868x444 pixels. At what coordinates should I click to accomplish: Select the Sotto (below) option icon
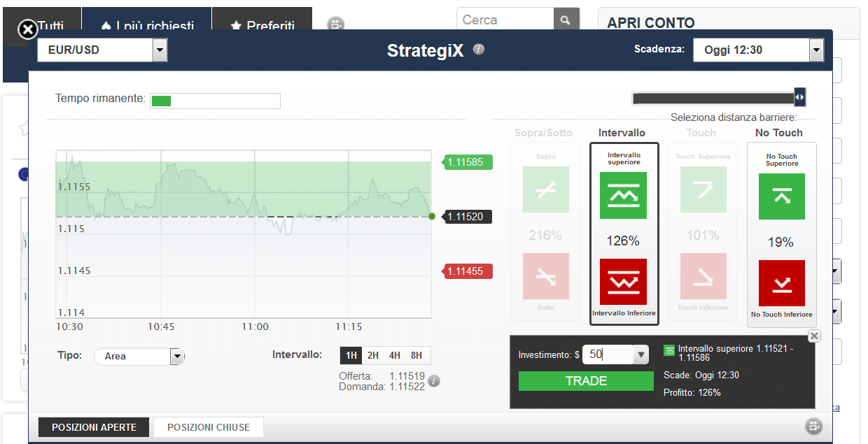(x=546, y=276)
